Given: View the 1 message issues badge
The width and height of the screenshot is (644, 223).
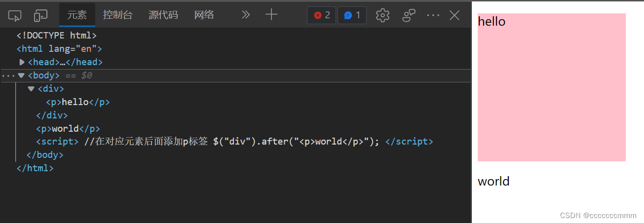Looking at the screenshot, I should [352, 15].
